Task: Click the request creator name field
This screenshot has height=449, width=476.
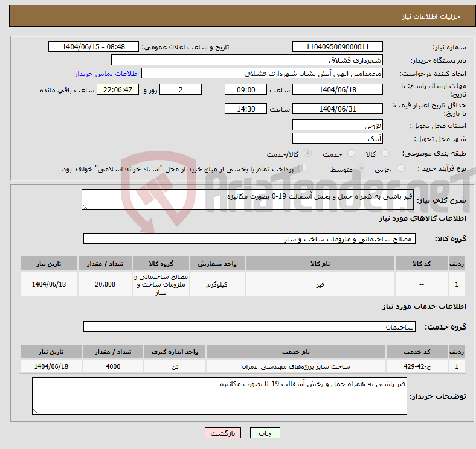Action: coord(262,74)
